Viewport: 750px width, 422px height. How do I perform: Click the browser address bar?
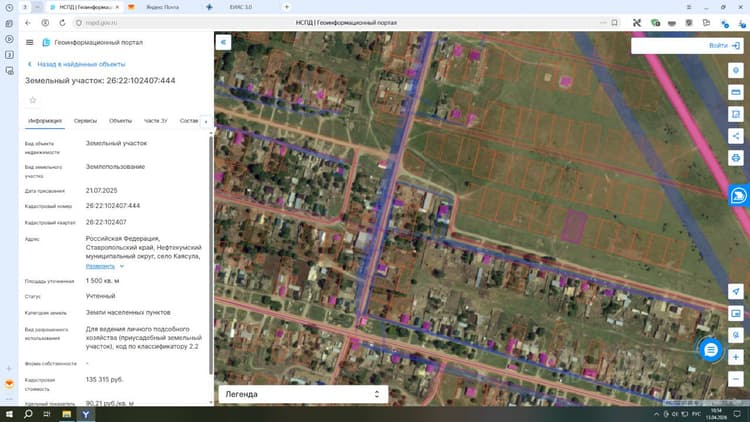[x=344, y=22]
